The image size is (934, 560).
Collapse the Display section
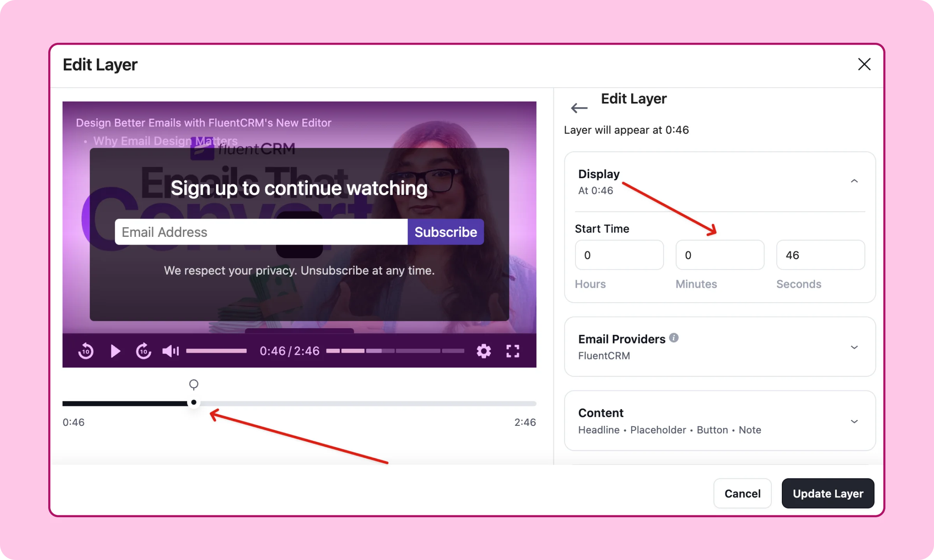[x=854, y=181]
